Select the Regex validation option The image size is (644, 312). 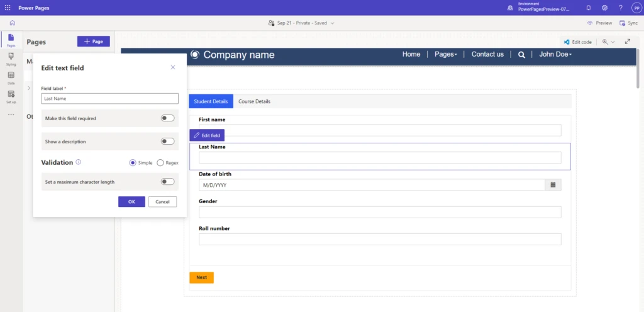(160, 163)
